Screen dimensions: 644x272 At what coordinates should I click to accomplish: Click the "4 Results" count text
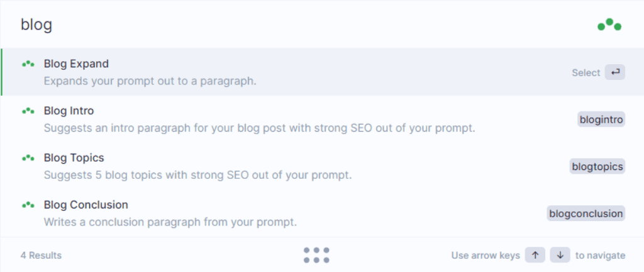click(x=41, y=256)
